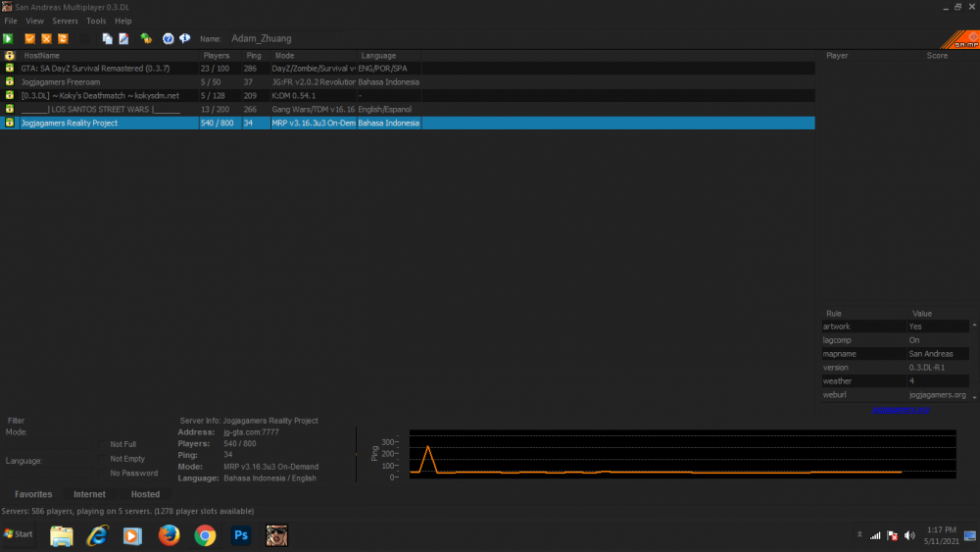980x552 pixels.
Task: Click the mapname rule row
Action: (x=896, y=354)
